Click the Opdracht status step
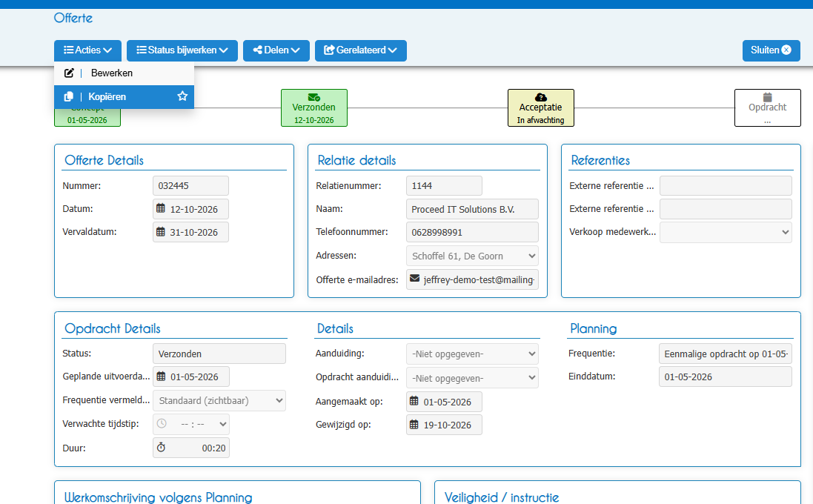 tap(767, 108)
